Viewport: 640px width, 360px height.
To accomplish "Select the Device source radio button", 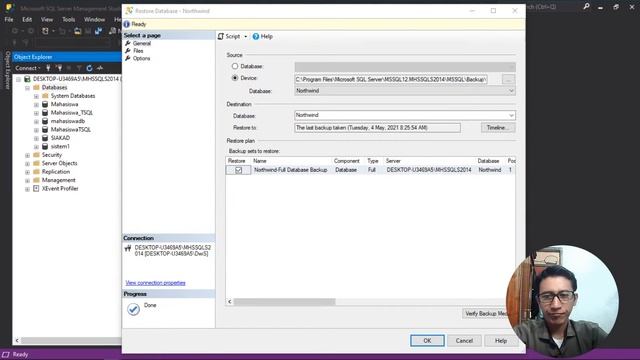I will tap(235, 78).
